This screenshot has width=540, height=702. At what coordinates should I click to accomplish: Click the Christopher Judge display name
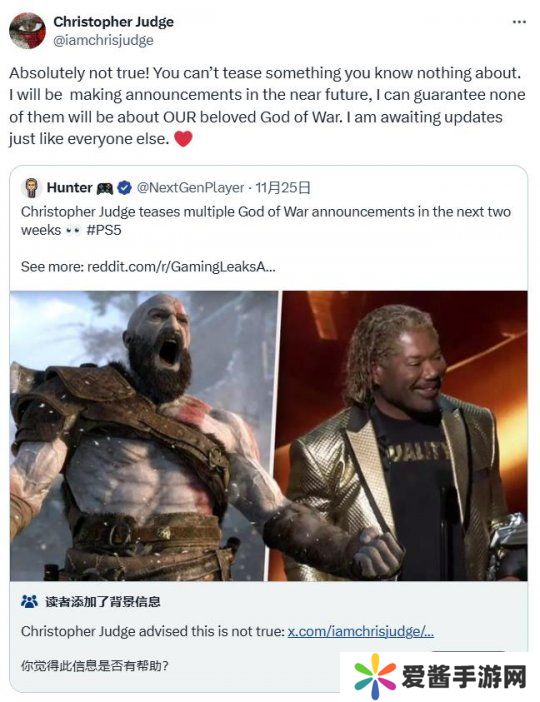tap(113, 21)
